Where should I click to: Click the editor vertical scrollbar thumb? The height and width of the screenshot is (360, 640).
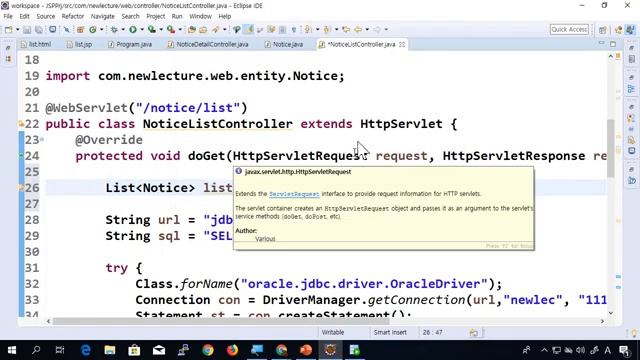point(611,148)
